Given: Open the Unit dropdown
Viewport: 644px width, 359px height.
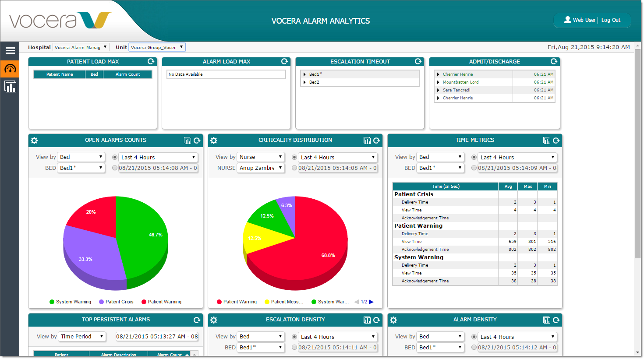Looking at the screenshot, I should click(x=157, y=47).
